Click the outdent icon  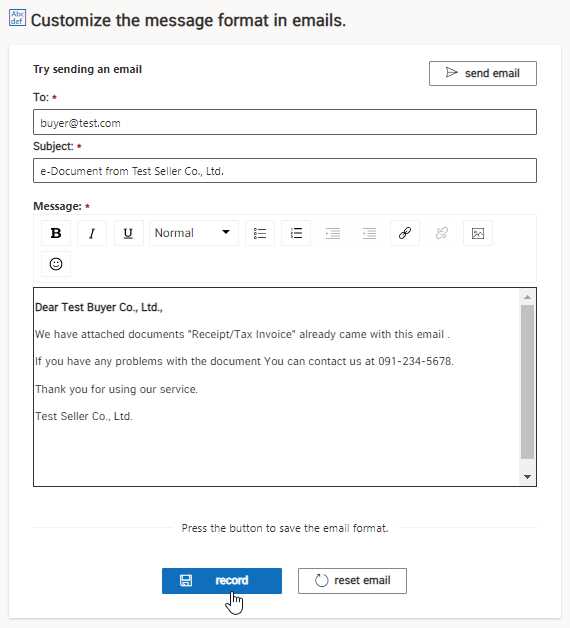coord(332,233)
